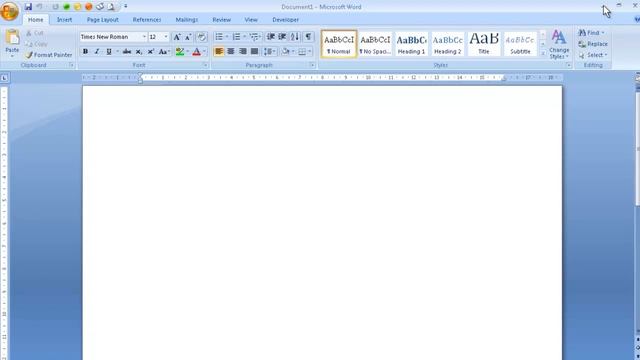Click Grow Font icon
Viewport: 640px width, 360px height.
pos(177,37)
